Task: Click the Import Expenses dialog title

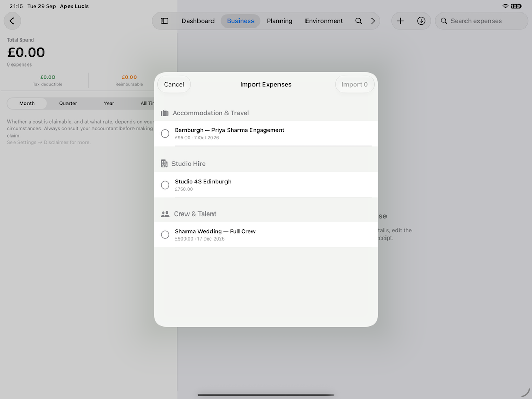Action: 266,85
